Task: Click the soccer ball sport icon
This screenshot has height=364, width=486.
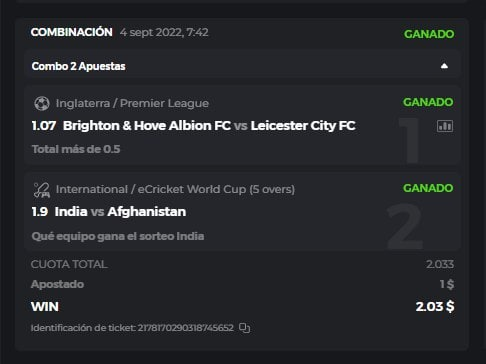Action: pos(42,103)
